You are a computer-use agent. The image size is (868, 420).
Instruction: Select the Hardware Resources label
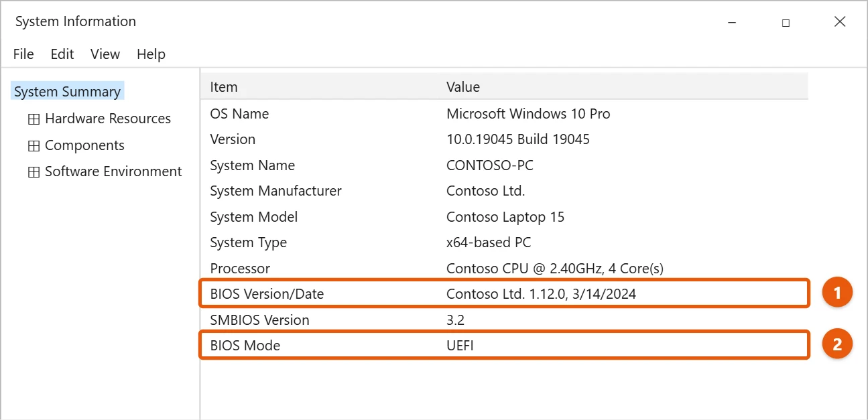[x=108, y=119]
